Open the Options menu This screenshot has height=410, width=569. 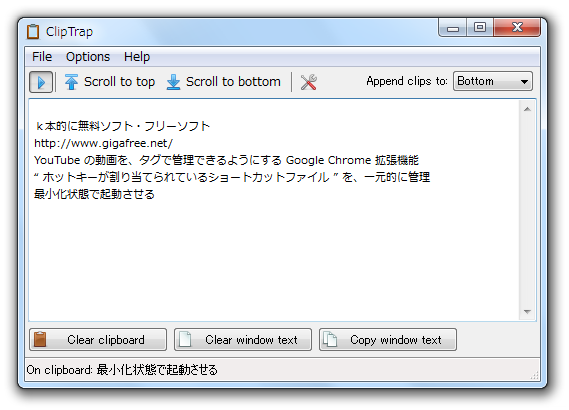coord(88,57)
